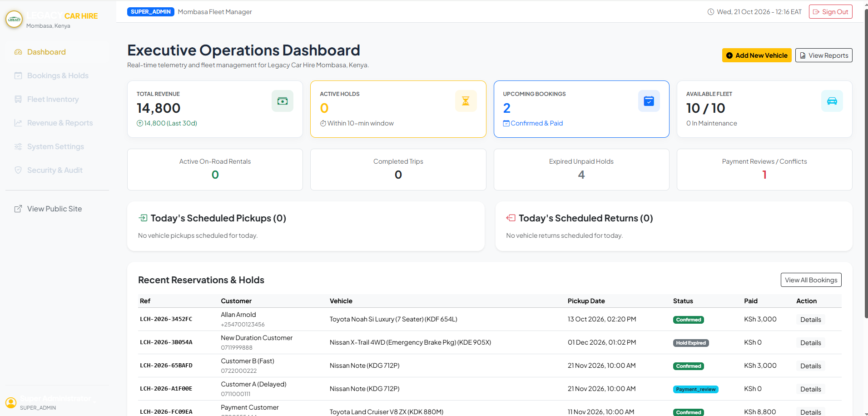Click the stopwatch icon beside Within 10-min window
Viewport: 868px width, 416px height.
(x=323, y=123)
